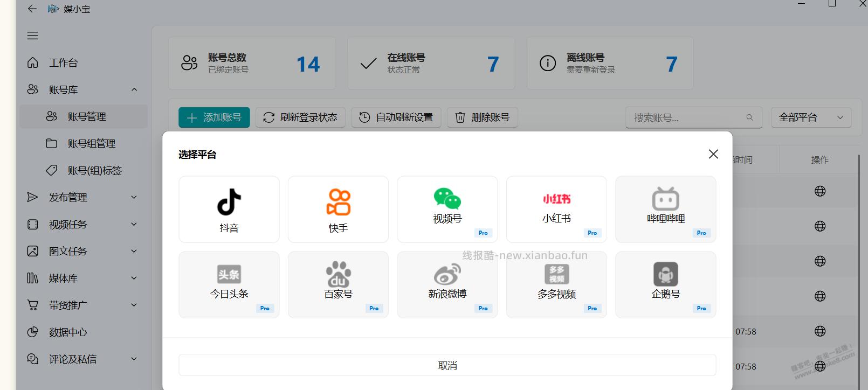Click the 账号总数 card
The height and width of the screenshot is (390, 868).
[252, 64]
